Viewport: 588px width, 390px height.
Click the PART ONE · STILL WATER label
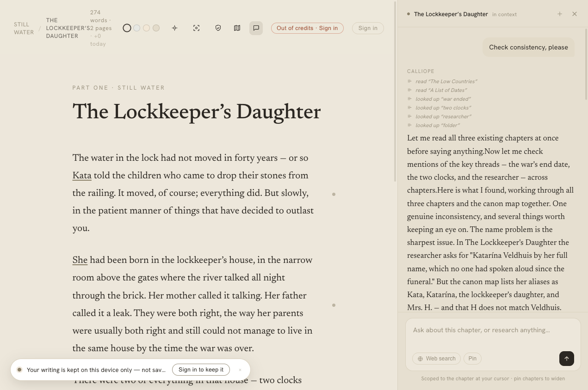(118, 88)
